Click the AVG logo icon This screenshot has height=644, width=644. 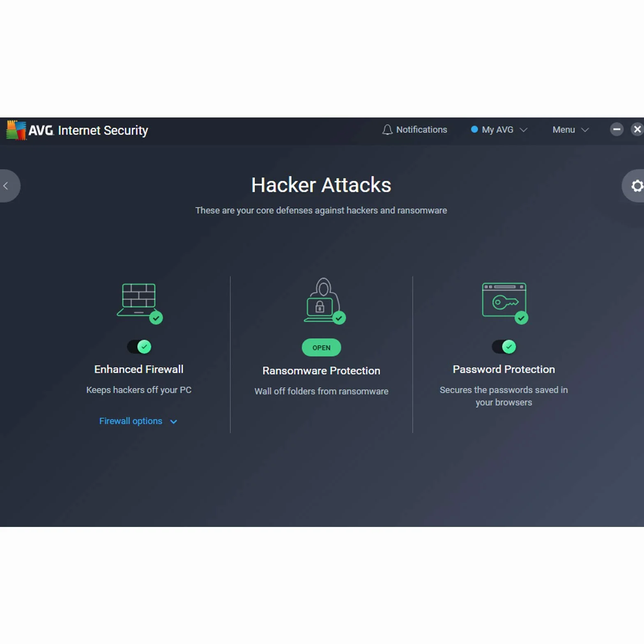pyautogui.click(x=16, y=130)
